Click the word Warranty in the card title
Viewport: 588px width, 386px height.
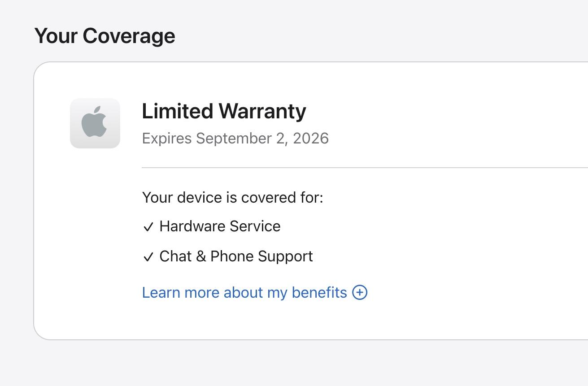[262, 111]
